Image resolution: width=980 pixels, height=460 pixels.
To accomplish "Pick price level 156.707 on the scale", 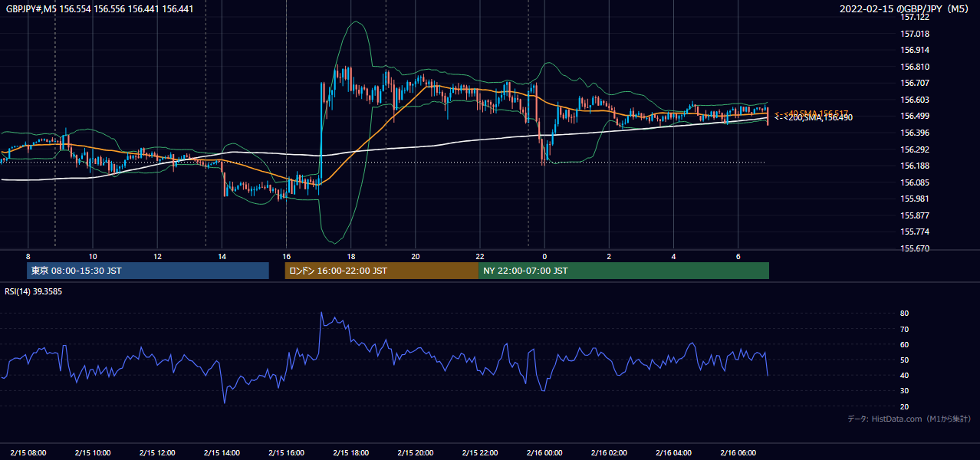I will pyautogui.click(x=915, y=83).
